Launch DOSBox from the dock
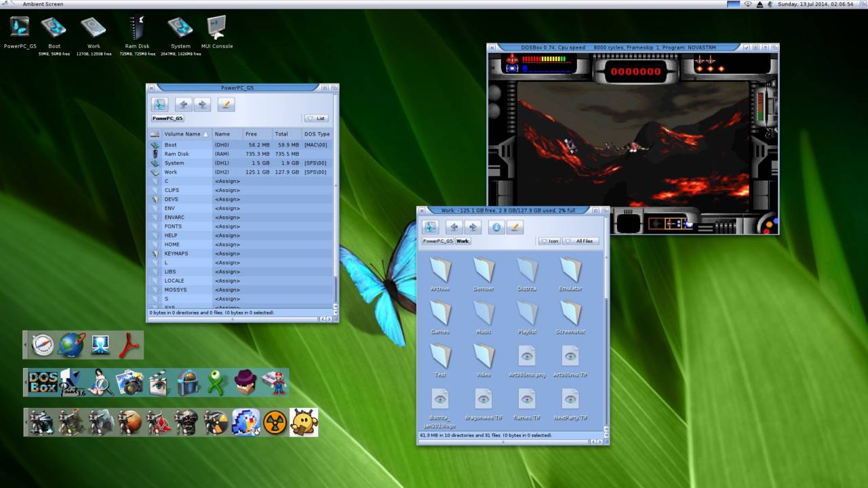 43,382
